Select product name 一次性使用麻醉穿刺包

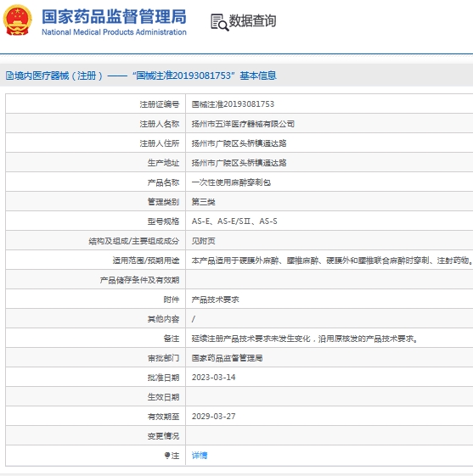pyautogui.click(x=231, y=182)
